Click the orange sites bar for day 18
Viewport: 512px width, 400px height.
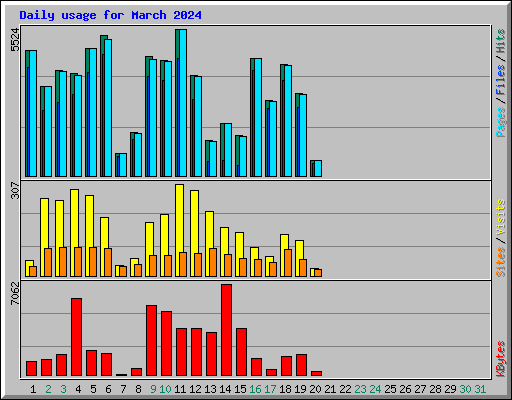click(x=288, y=263)
